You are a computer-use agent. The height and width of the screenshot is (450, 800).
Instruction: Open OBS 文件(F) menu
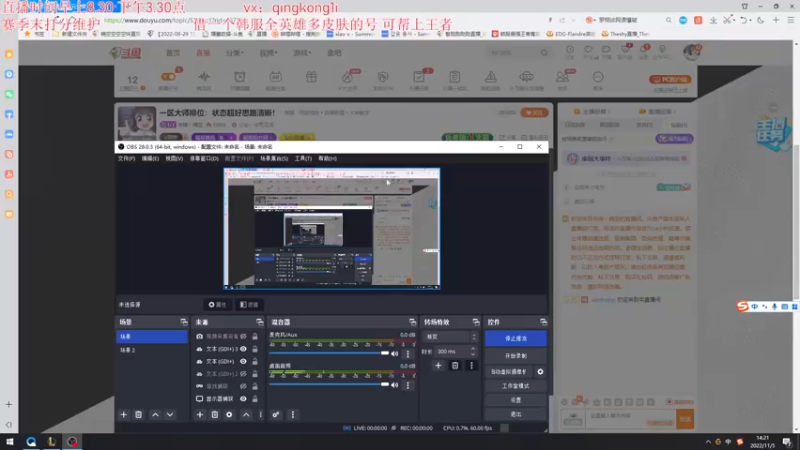[x=127, y=159]
